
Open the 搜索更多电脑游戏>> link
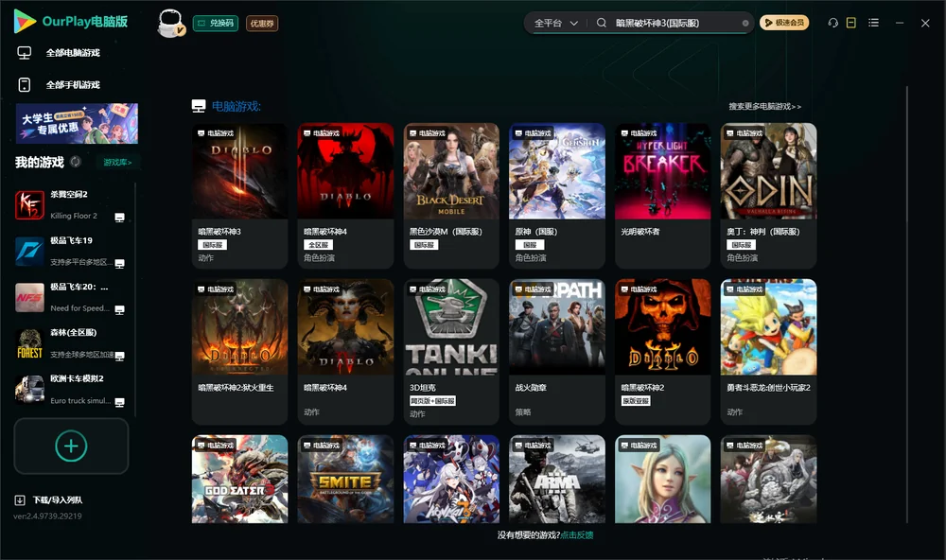pos(764,106)
